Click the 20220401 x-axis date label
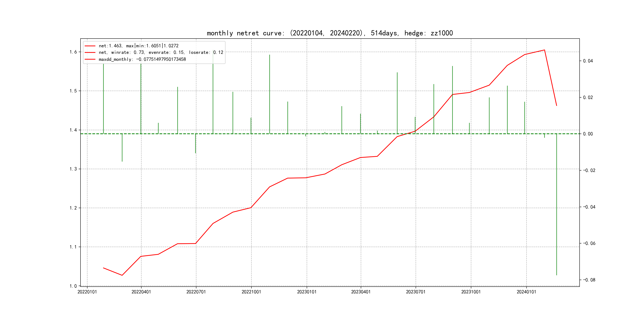This screenshot has height=322, width=644. point(141,292)
